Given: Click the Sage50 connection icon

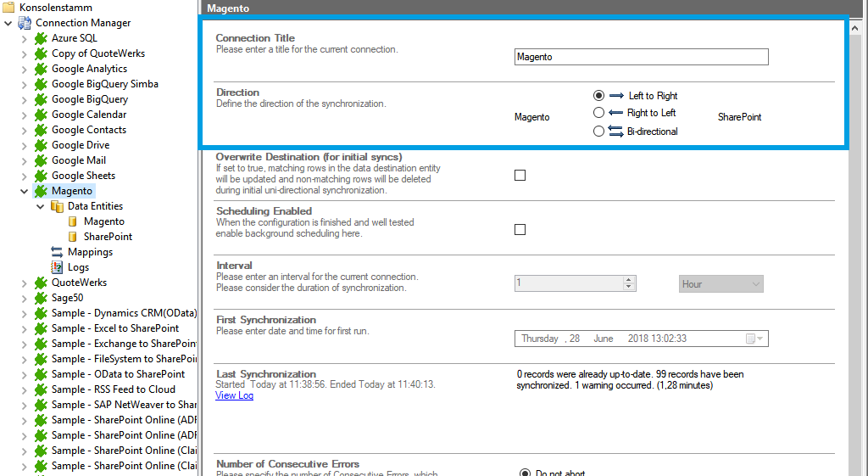Looking at the screenshot, I should point(41,298).
